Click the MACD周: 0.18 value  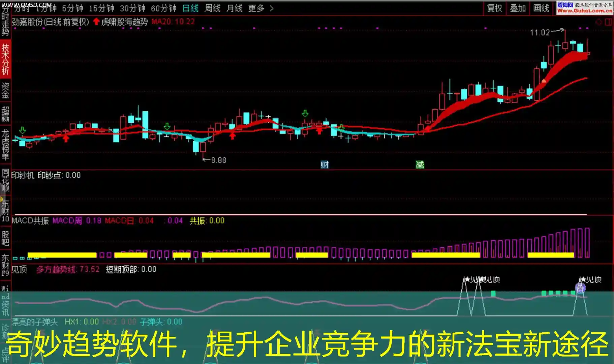coord(77,221)
